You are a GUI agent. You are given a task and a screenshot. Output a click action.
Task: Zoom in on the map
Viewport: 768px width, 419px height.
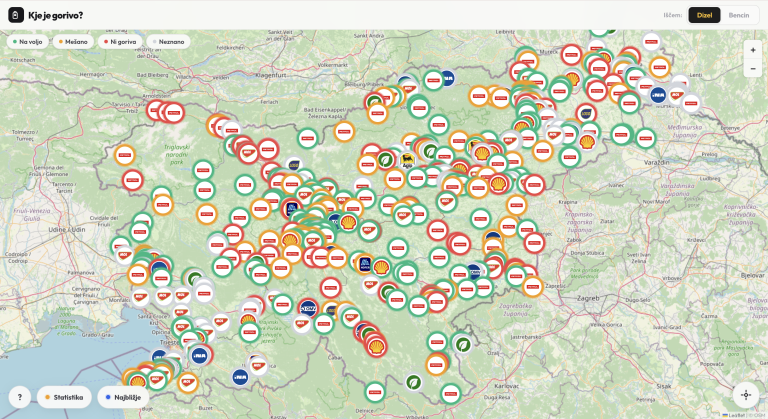click(x=753, y=49)
